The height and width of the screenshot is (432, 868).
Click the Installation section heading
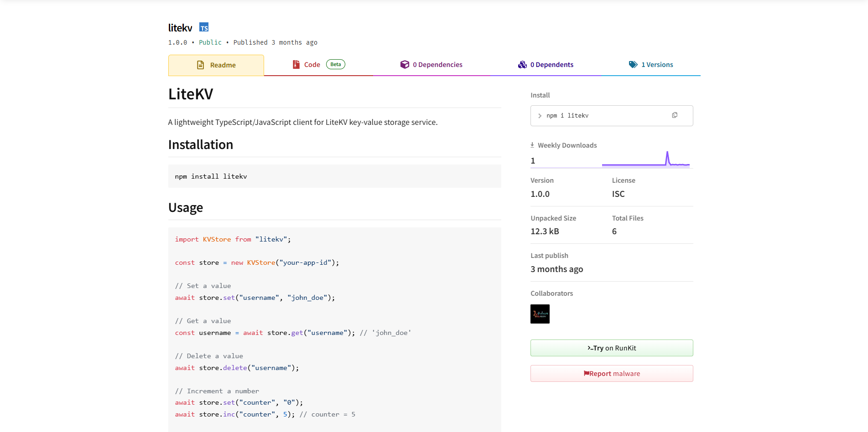[201, 145]
